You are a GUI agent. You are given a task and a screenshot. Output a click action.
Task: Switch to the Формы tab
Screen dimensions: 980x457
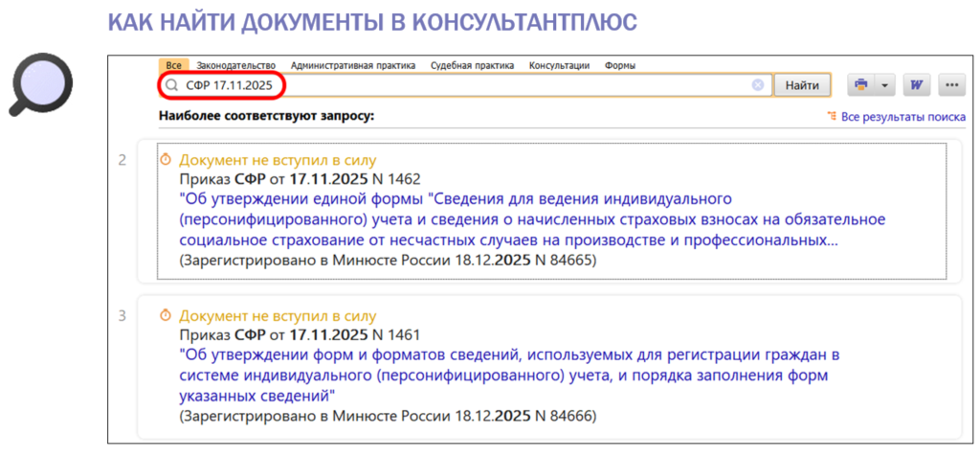[620, 65]
